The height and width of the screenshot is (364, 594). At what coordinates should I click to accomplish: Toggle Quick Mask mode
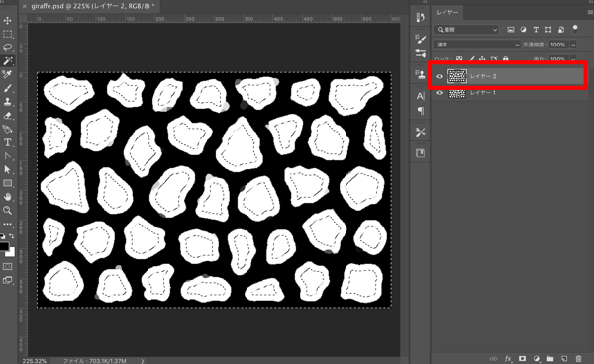click(8, 267)
